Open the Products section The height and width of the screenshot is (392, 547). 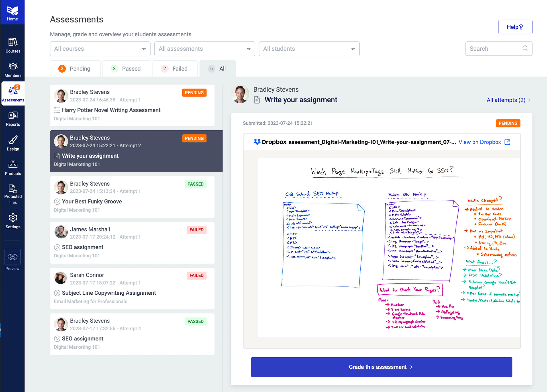pos(13,167)
